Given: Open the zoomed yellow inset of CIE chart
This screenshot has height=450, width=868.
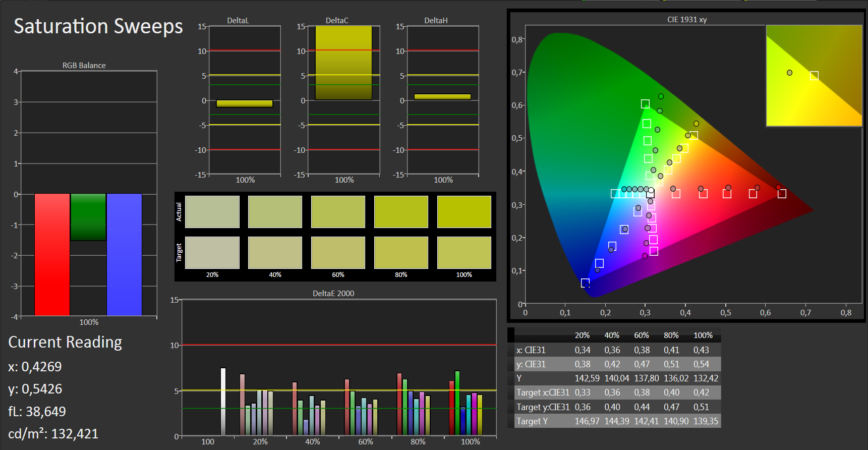Looking at the screenshot, I should 814,76.
